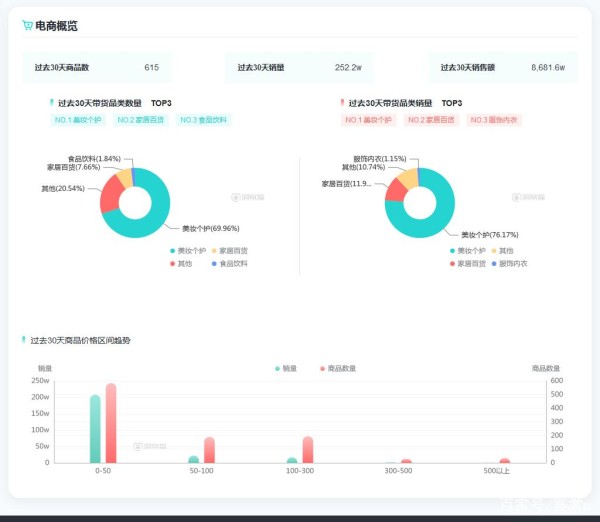Viewport: 600px width, 522px height.
Task: Toggle the 销量 series legend in the bar chart
Action: [285, 368]
